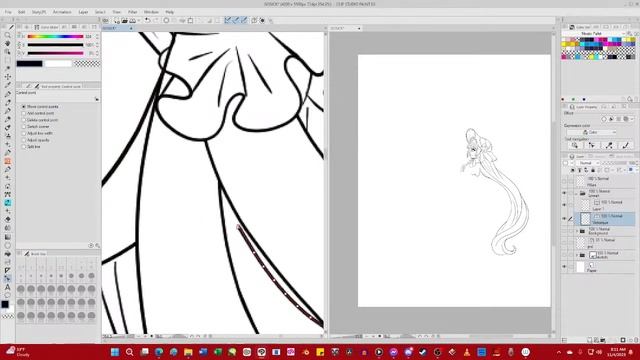
Task: Click the Hue rainbow slider
Action: pos(55,37)
